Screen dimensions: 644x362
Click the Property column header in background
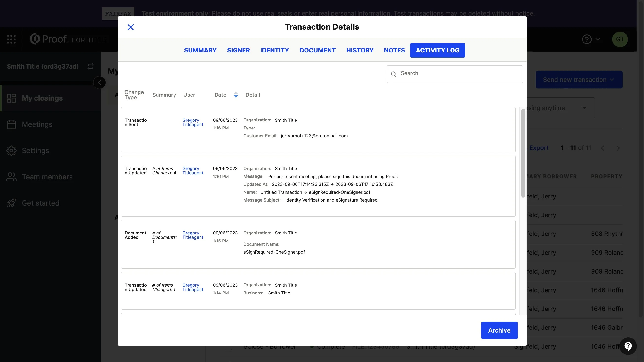(x=607, y=176)
